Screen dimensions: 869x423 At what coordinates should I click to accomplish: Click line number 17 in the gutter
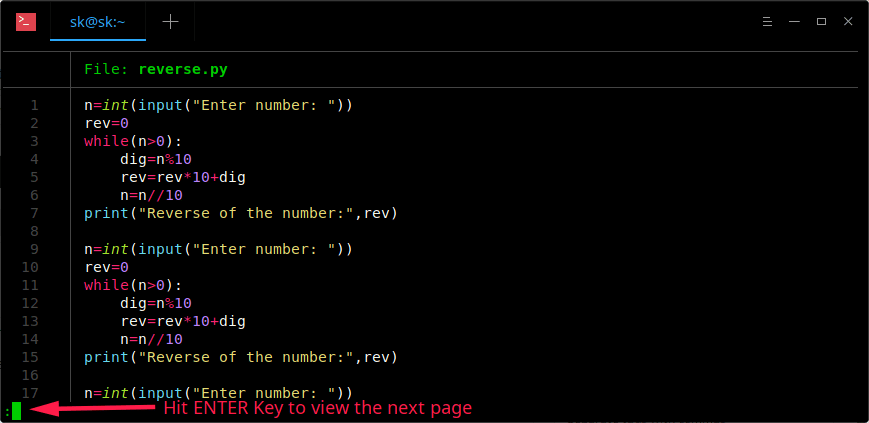tap(30, 393)
